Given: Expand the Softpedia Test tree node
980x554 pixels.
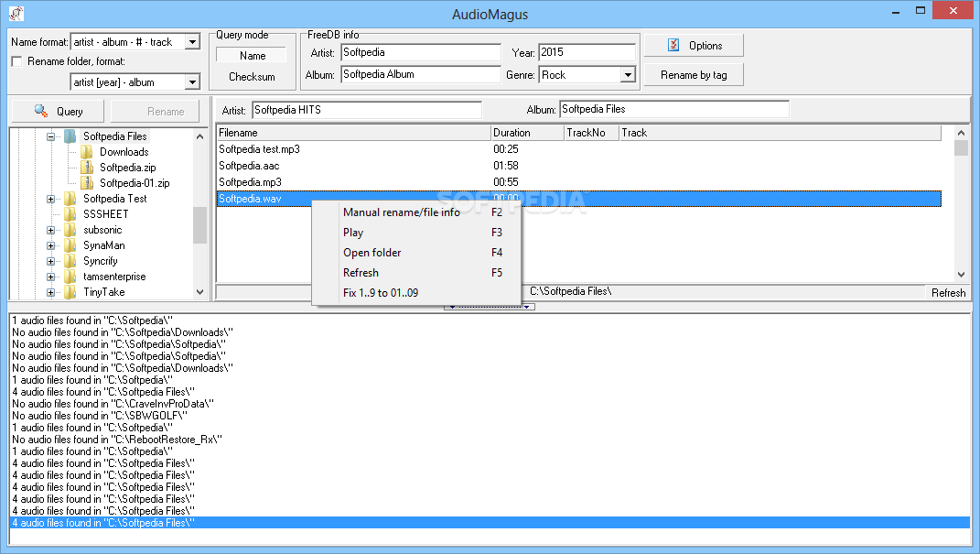Looking at the screenshot, I should pyautogui.click(x=50, y=199).
